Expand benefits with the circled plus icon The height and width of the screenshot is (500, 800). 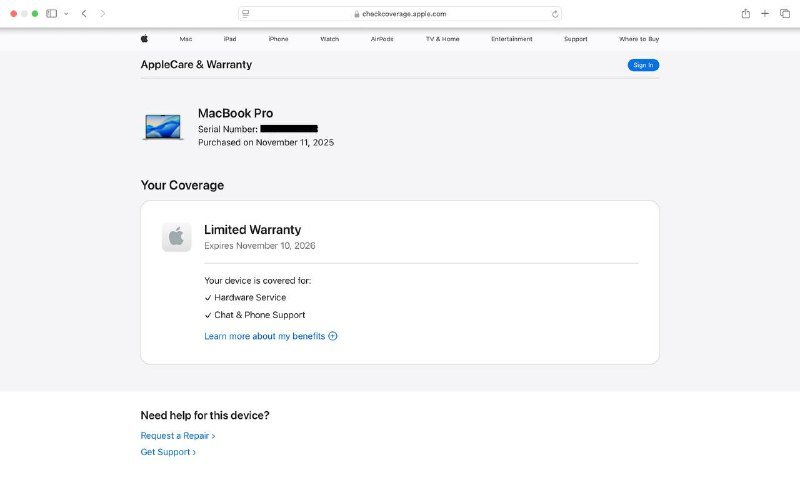pos(333,336)
